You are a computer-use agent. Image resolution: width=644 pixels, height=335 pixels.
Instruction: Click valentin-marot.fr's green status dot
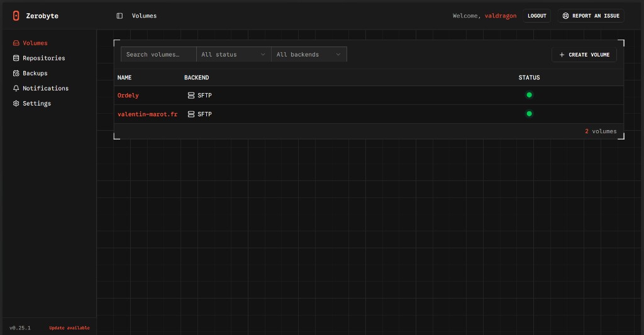point(529,114)
